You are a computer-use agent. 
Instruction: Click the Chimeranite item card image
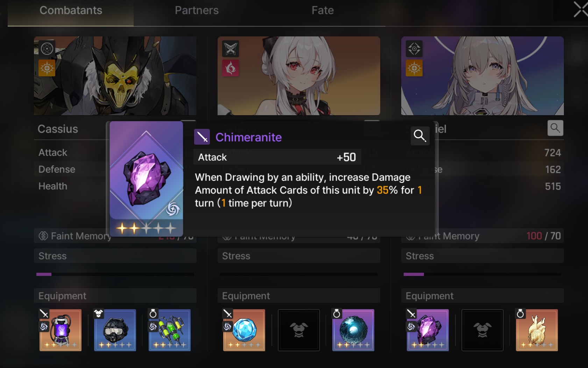point(146,179)
